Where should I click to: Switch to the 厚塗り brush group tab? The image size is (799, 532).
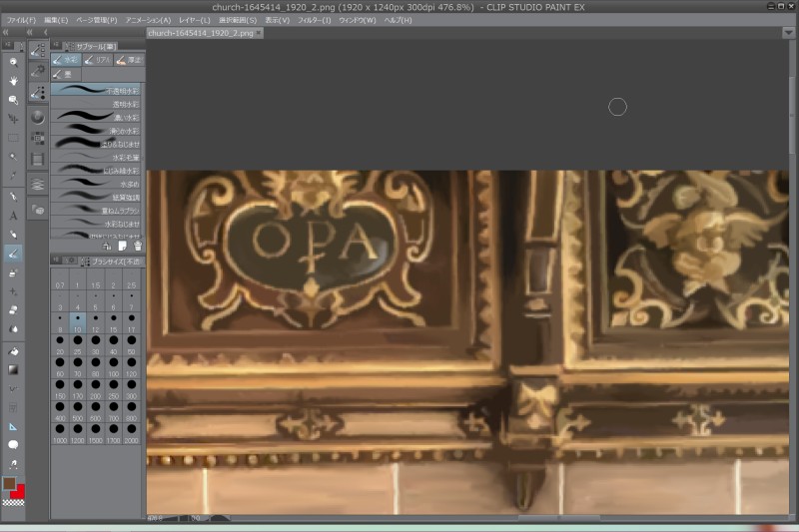[x=130, y=60]
